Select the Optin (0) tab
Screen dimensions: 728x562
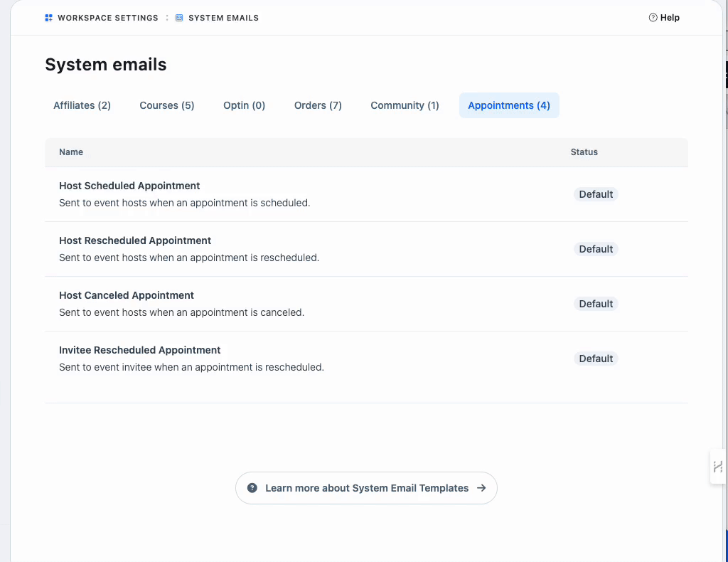tap(244, 105)
